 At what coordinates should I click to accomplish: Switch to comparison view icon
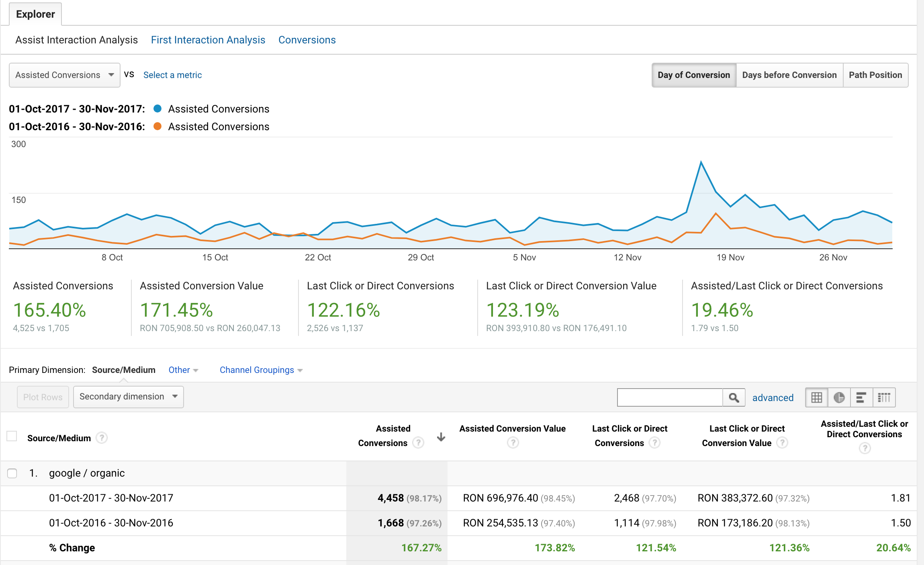coord(884,397)
